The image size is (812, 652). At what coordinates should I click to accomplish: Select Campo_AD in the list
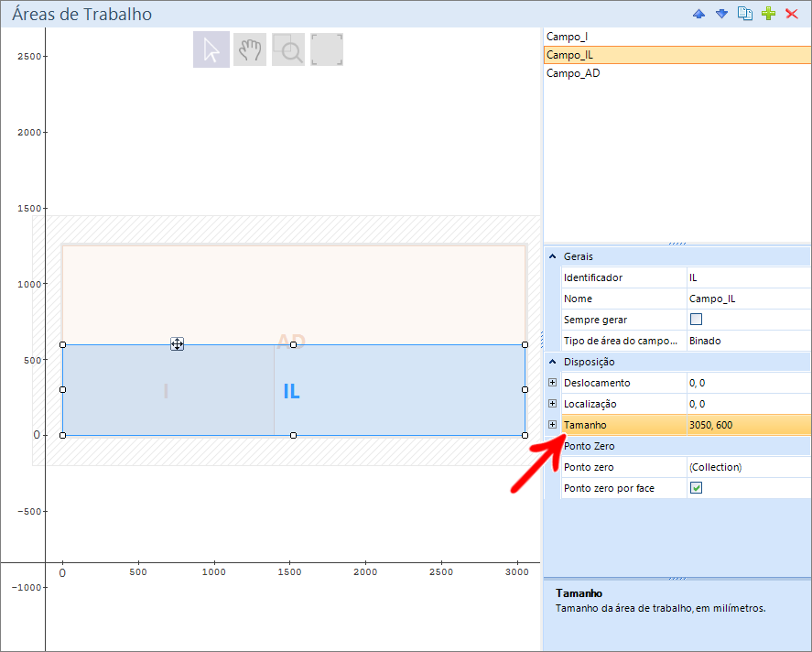point(677,73)
